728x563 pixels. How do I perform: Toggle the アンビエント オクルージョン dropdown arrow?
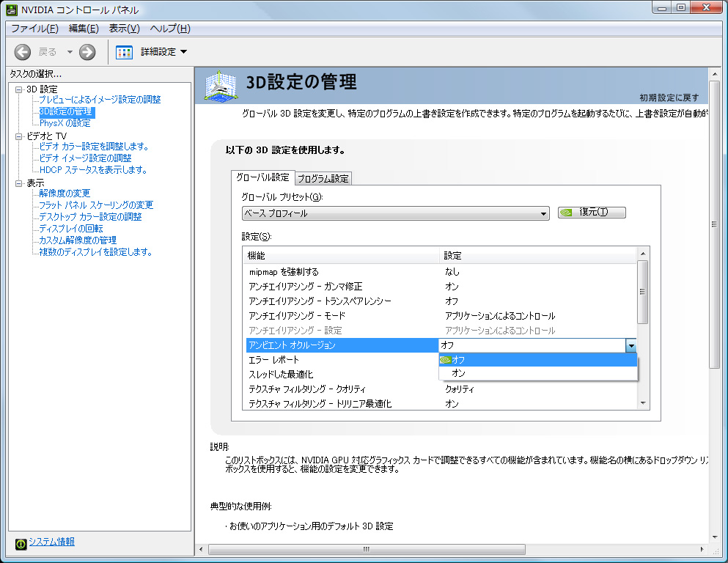631,345
